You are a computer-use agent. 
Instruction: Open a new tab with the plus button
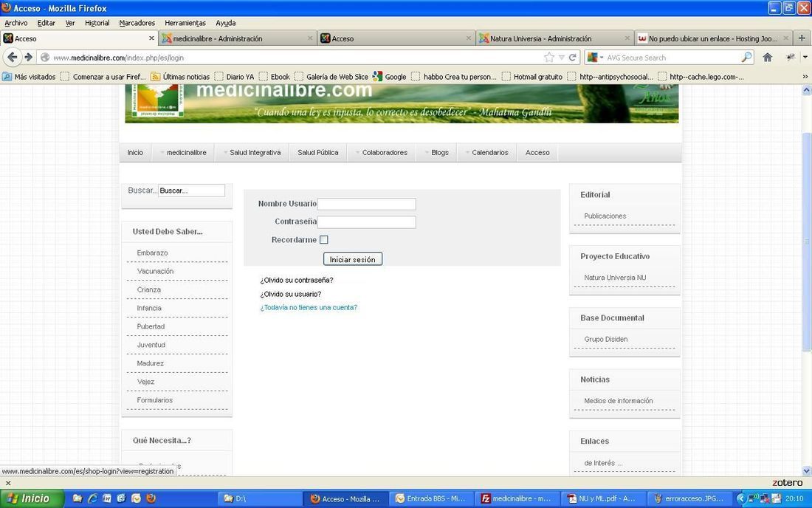[802, 38]
